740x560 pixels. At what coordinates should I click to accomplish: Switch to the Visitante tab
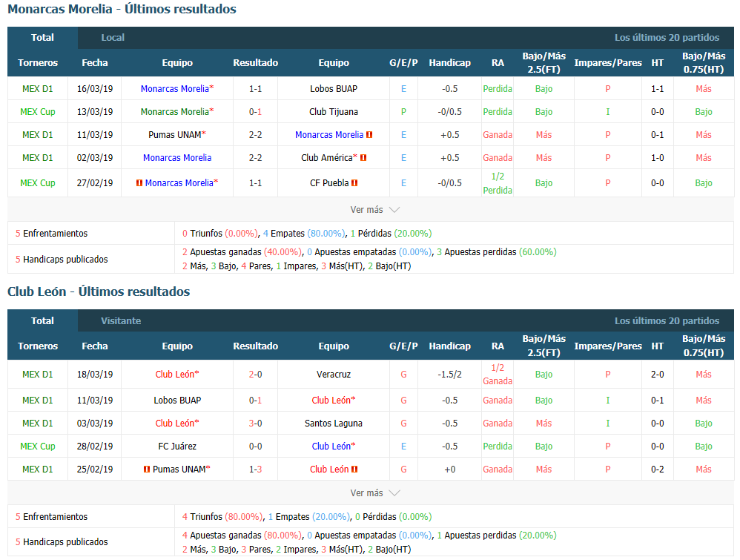[121, 321]
